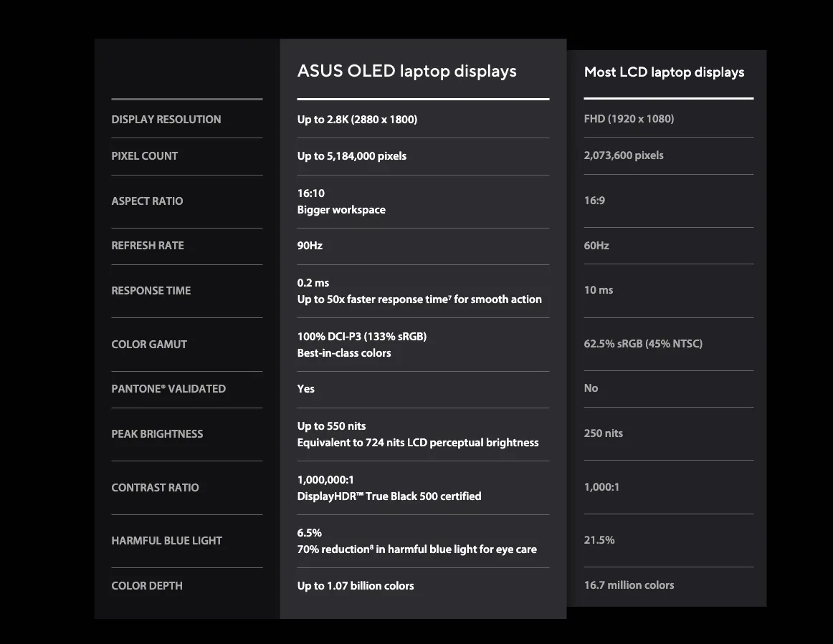Click the ASPECT RATIO row label
The width and height of the screenshot is (833, 644).
[x=147, y=201]
